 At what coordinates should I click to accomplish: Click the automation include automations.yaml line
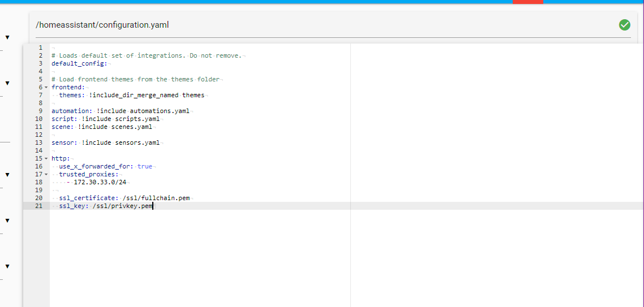tap(120, 111)
